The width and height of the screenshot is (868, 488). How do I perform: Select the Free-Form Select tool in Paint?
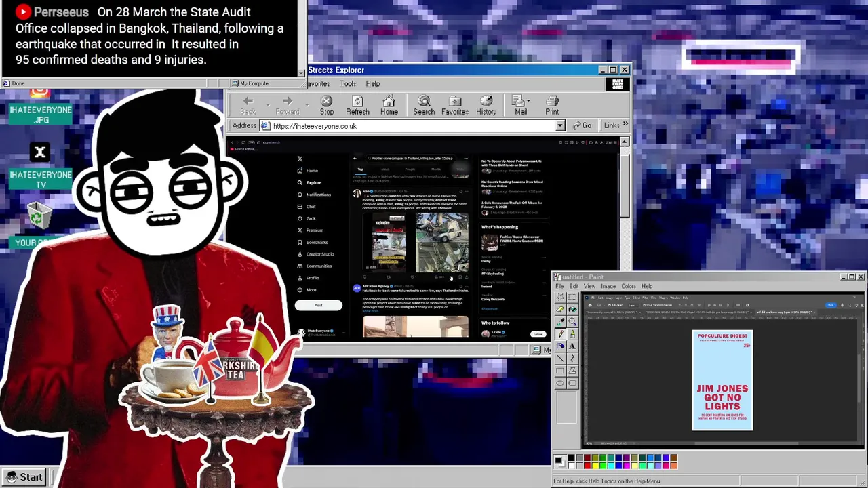tap(560, 297)
